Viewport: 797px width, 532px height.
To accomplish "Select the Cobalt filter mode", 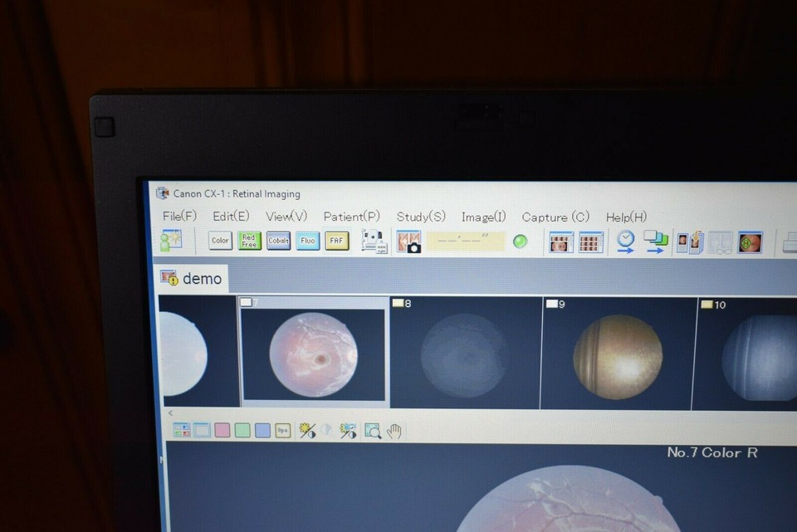I will [x=278, y=241].
